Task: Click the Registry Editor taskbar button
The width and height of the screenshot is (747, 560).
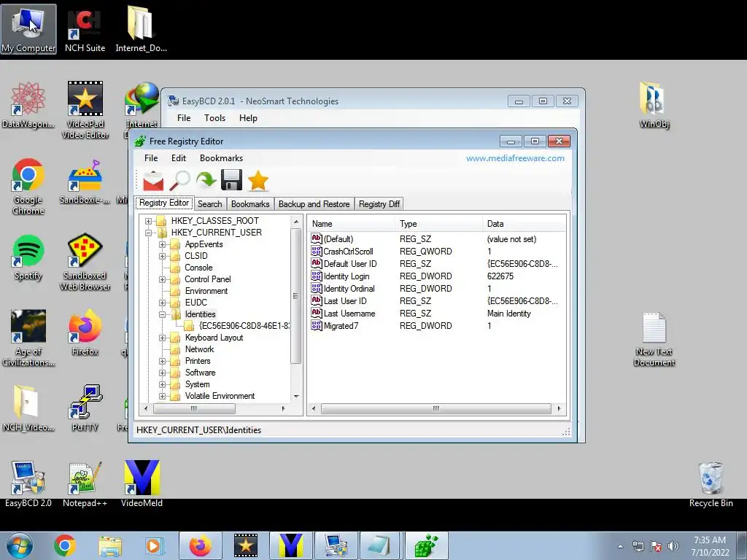Action: [426, 545]
